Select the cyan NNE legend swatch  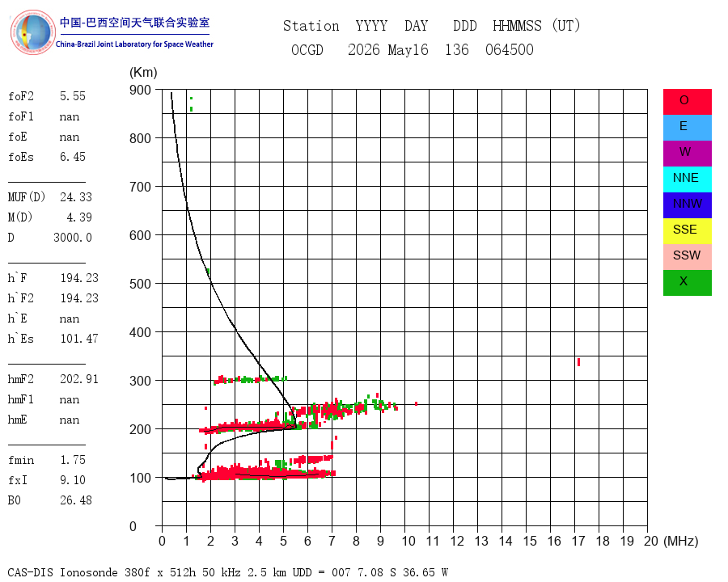pos(687,179)
